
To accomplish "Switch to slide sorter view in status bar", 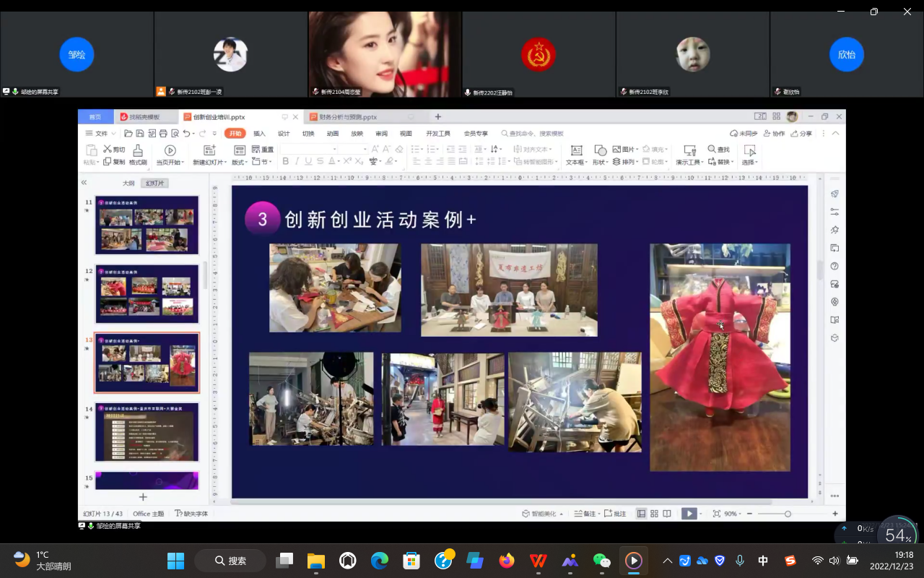I will tap(654, 514).
